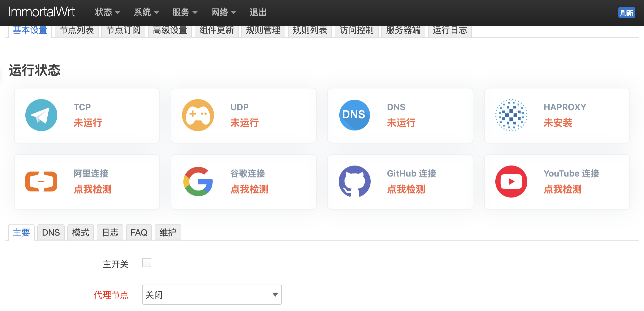644x311 pixels.
Task: Open the FAQ sub-tab
Action: (139, 232)
